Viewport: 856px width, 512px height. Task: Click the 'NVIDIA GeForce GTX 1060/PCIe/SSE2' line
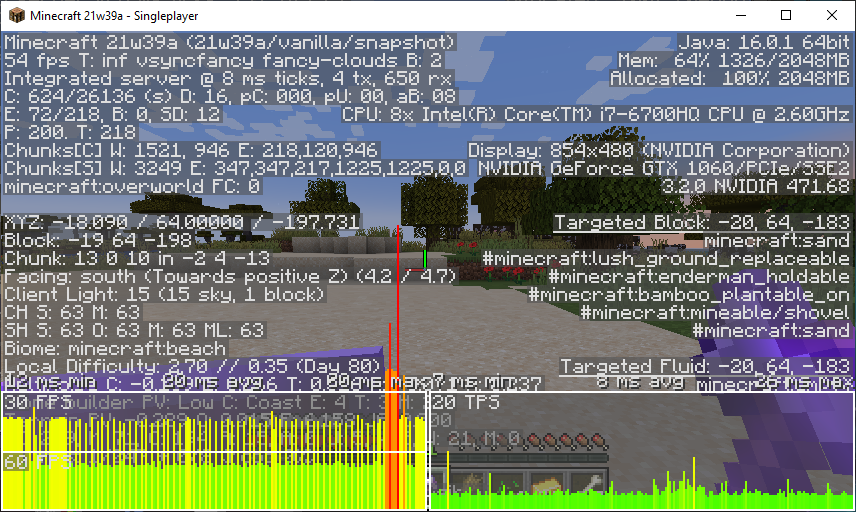tap(664, 168)
